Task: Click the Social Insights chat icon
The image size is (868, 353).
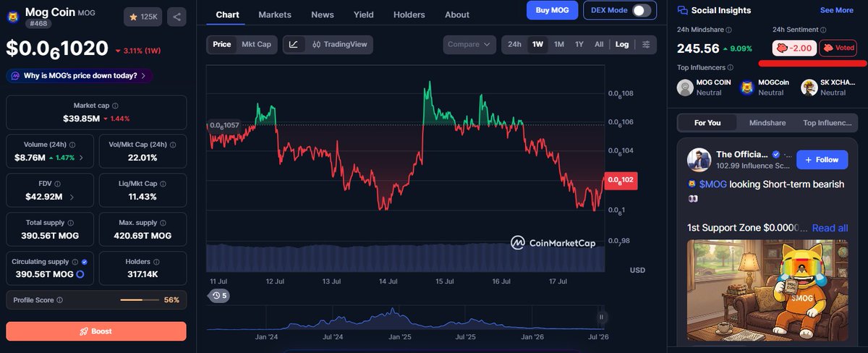Action: point(682,10)
